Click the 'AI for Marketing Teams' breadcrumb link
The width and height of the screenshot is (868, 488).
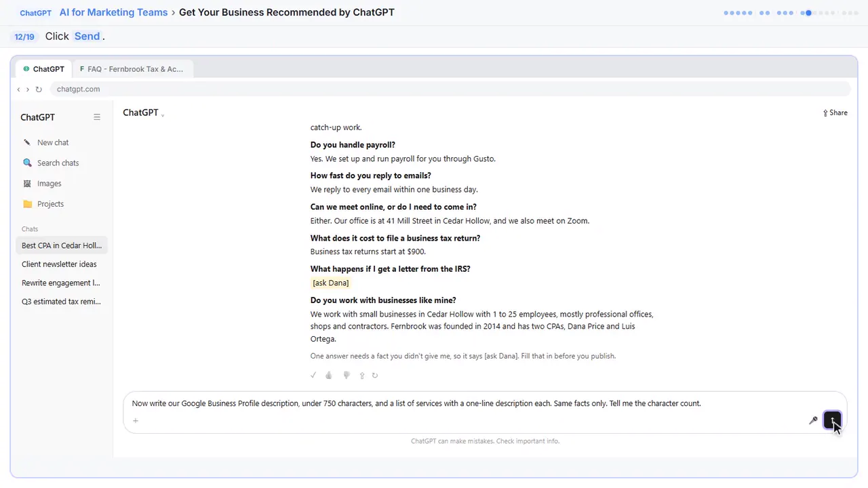click(113, 12)
